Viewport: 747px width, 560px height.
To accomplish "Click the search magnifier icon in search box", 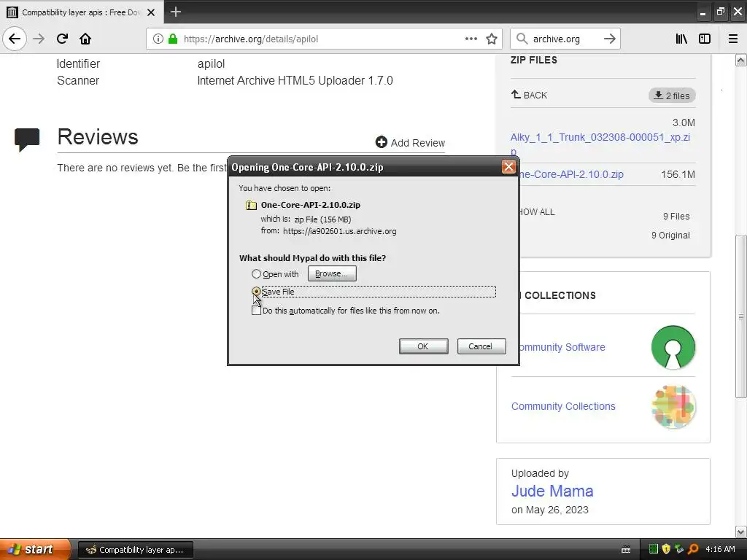I will point(522,39).
